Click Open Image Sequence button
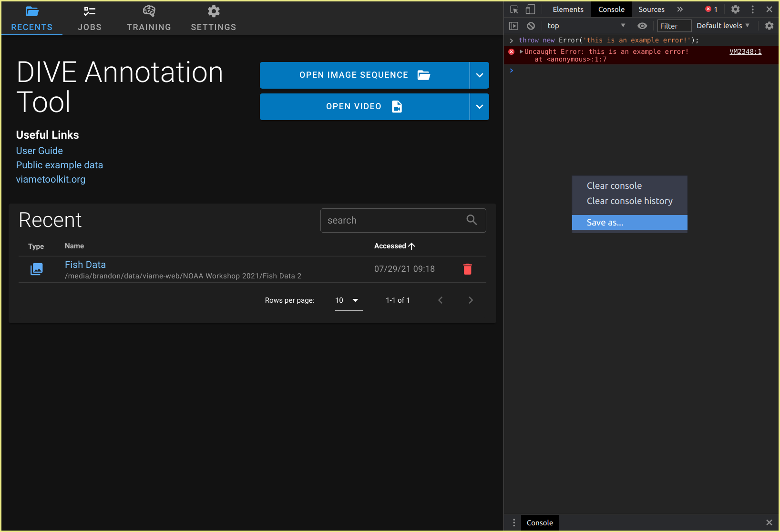The image size is (780, 532). [365, 75]
